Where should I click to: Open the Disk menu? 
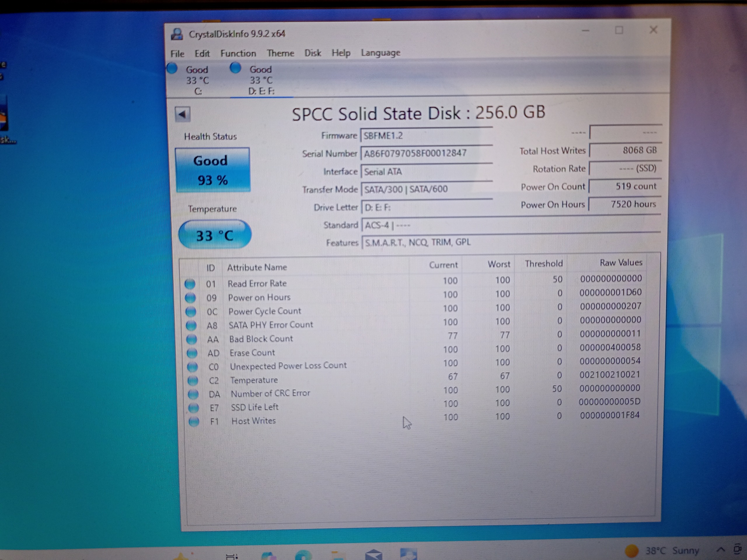(x=313, y=53)
